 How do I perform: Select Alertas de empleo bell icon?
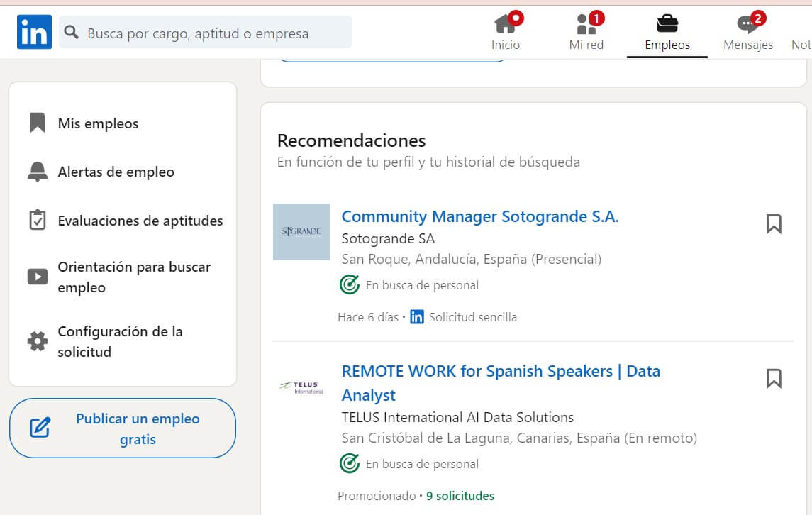(x=37, y=171)
